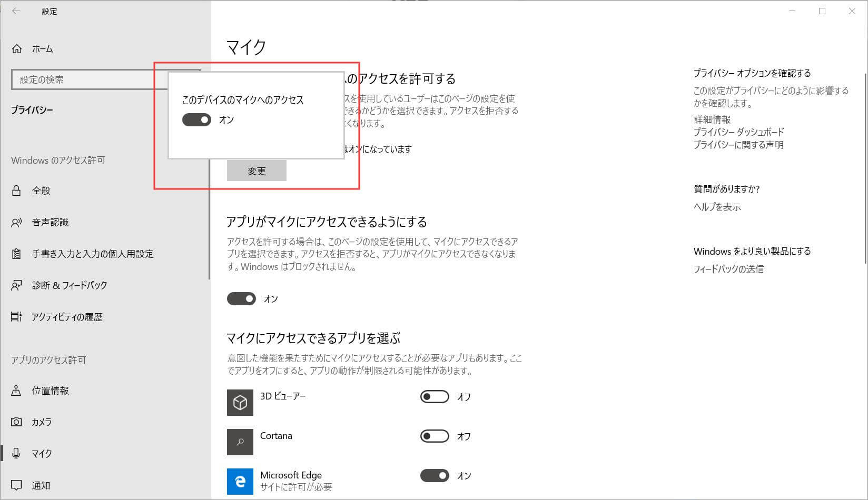The image size is (868, 500).
Task: Click the 手書き入力と入力の個人用設定 icon
Action: point(16,254)
